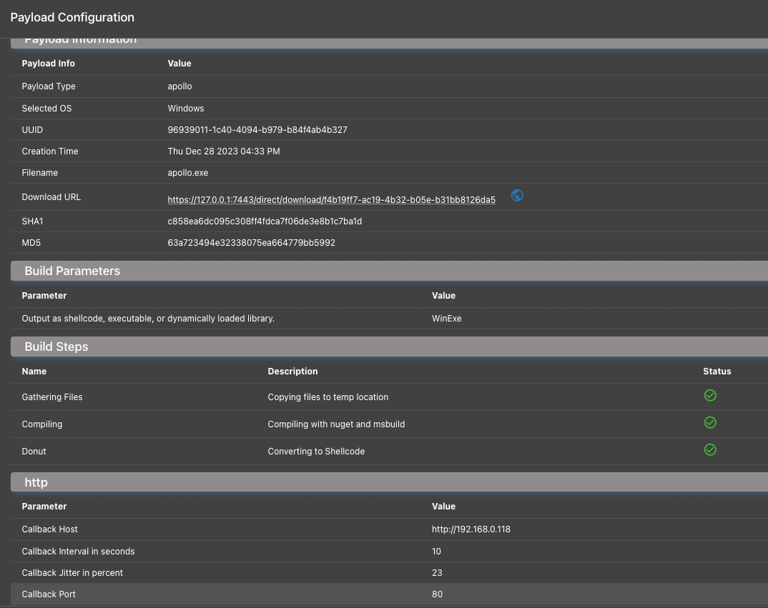Select the Callback Jitter in percent row
The height and width of the screenshot is (608, 768).
pos(389,573)
